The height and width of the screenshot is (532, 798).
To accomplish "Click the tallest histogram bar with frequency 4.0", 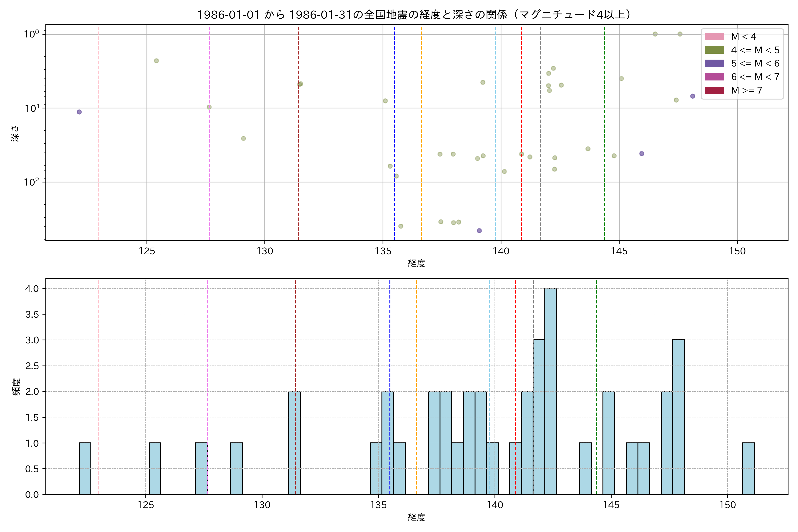I will [550, 390].
